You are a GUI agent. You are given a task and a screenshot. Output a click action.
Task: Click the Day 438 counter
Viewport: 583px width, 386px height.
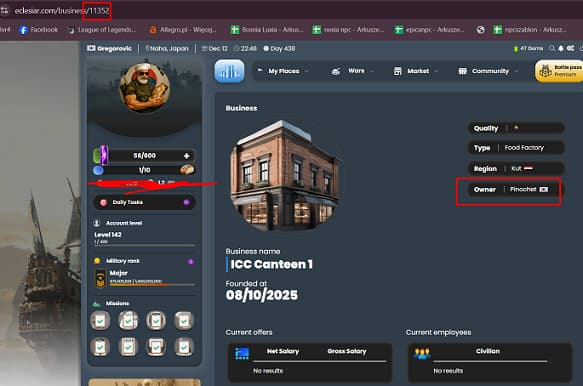point(279,48)
